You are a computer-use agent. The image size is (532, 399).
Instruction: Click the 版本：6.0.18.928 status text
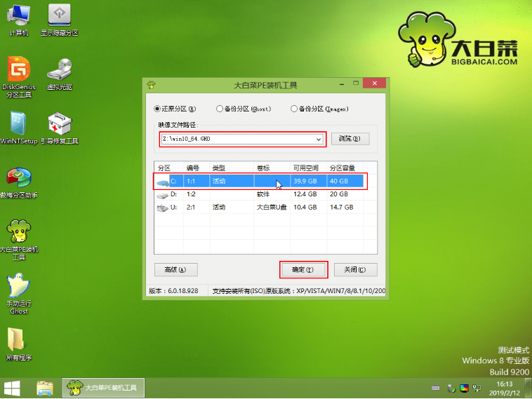pos(173,290)
